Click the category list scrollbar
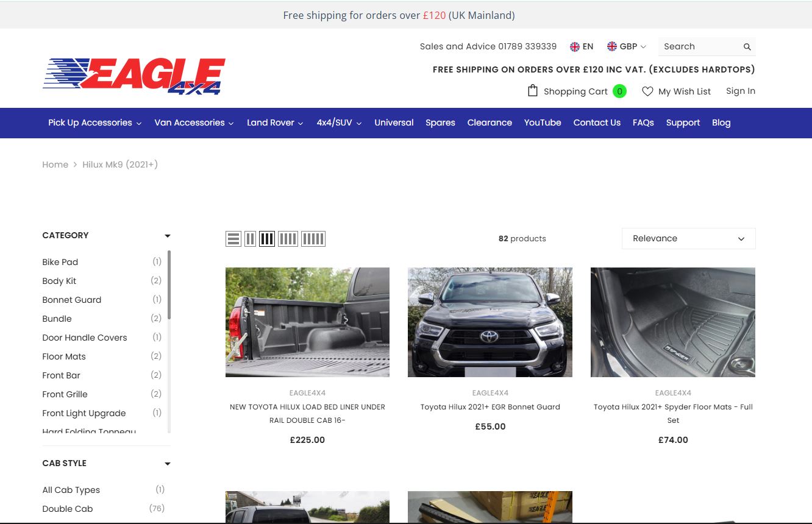 tap(169, 285)
